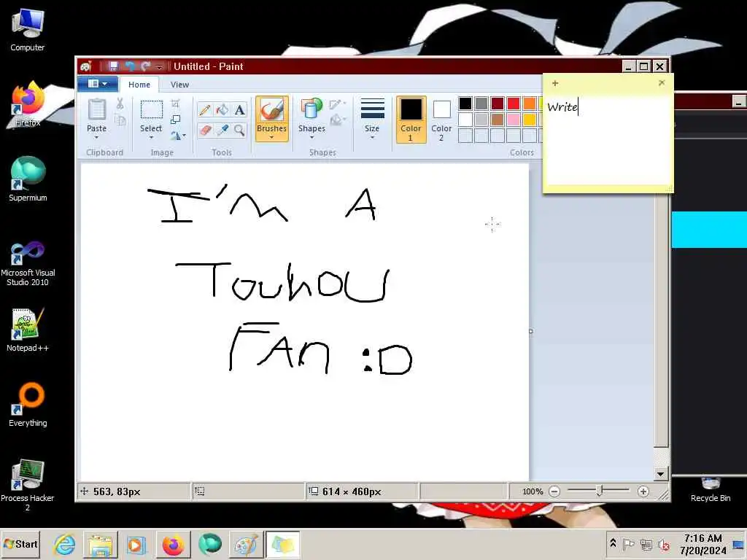Open the blue Paint file menu button

pos(98,84)
